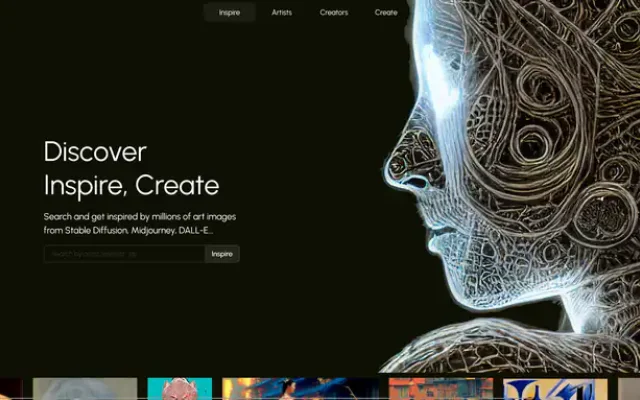
Task: Open the Creators section
Action: [x=334, y=12]
